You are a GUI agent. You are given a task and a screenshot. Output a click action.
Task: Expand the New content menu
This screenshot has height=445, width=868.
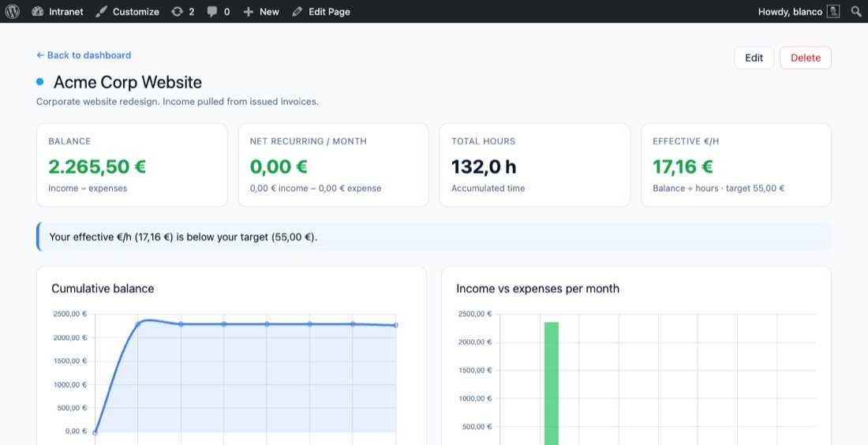[261, 12]
